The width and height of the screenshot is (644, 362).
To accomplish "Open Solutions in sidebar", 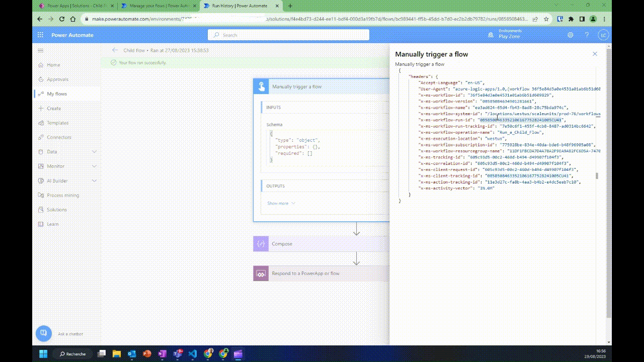I will (56, 210).
